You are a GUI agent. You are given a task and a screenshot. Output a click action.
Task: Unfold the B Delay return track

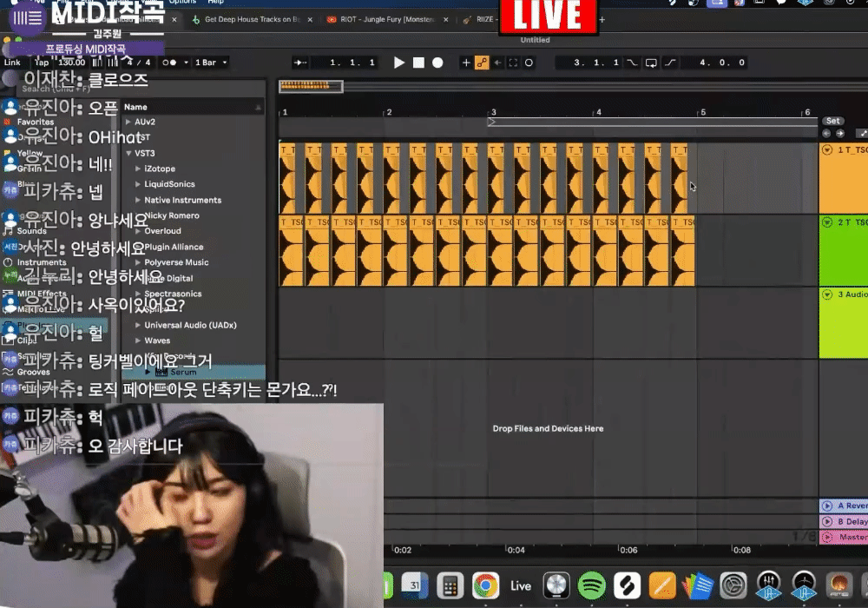tap(827, 522)
